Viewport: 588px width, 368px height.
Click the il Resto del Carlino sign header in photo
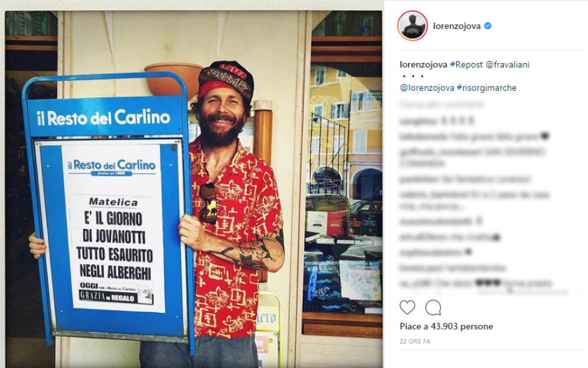tap(103, 118)
